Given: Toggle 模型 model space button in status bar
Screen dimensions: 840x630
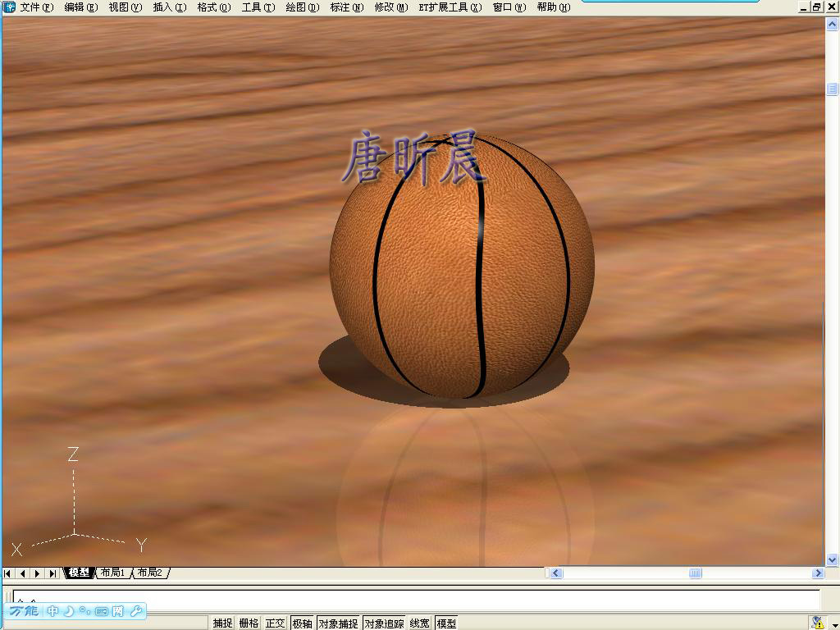Looking at the screenshot, I should point(446,623).
